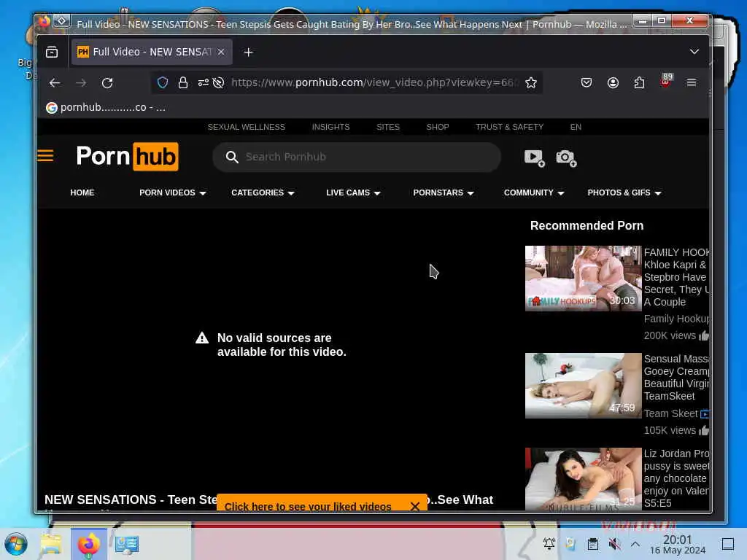Click the upload video icon
747x560 pixels.
point(534,158)
